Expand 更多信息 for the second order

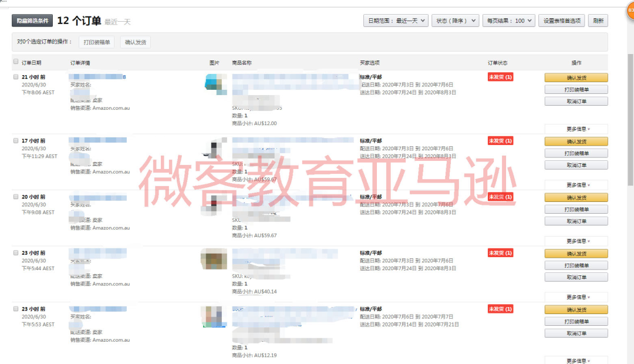[x=576, y=184]
